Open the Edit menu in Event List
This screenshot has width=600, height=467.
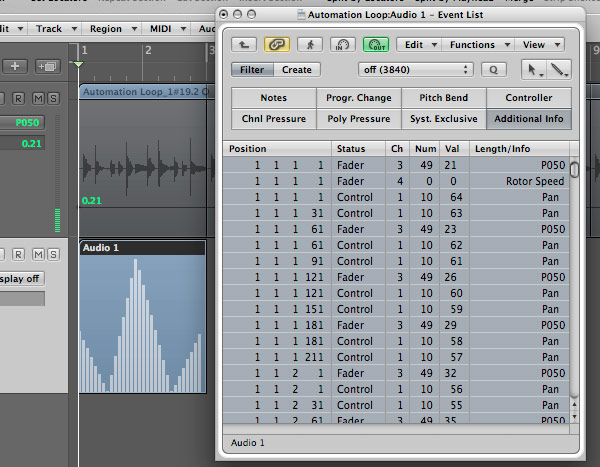tap(419, 45)
